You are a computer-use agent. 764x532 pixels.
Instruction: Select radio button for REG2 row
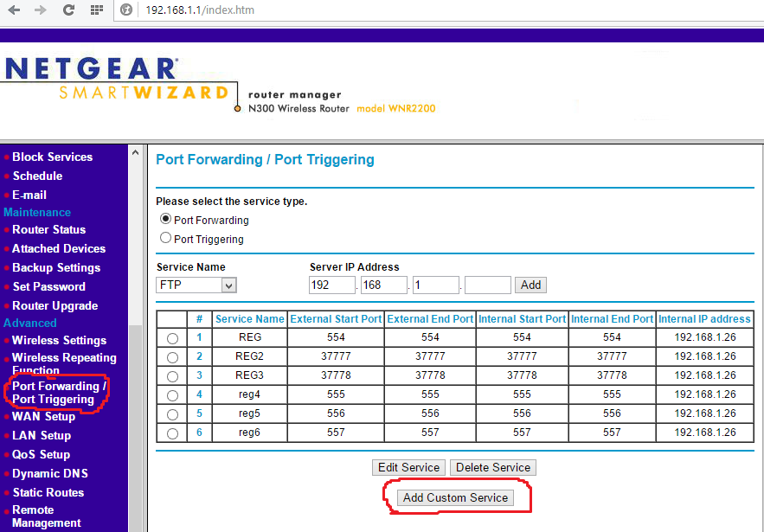tap(172, 357)
